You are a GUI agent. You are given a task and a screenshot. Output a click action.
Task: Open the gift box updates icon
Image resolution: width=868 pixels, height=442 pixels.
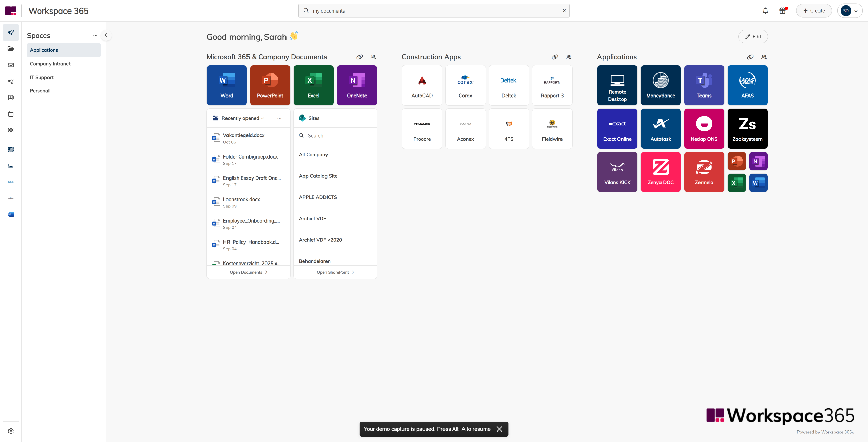[782, 11]
